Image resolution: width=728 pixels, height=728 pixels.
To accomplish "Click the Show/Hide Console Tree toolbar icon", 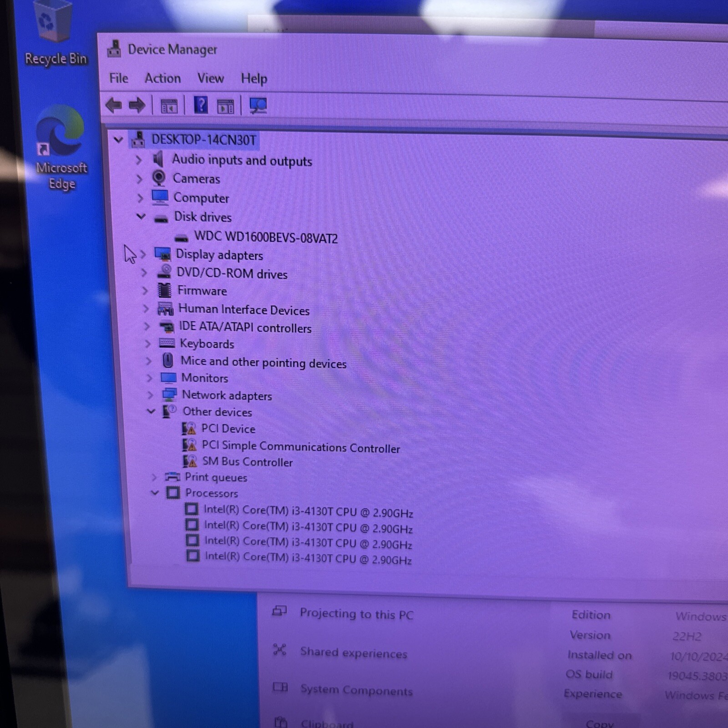I will [169, 106].
